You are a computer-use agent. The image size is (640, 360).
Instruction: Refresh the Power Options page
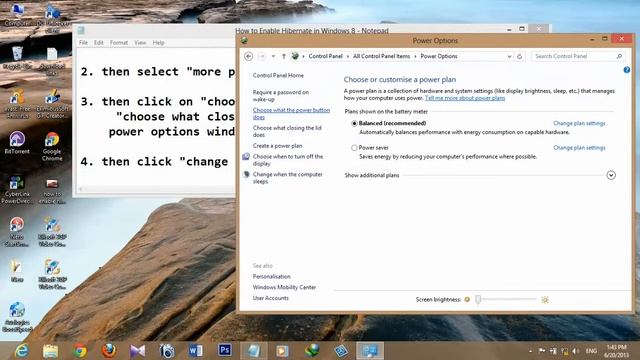pos(519,56)
